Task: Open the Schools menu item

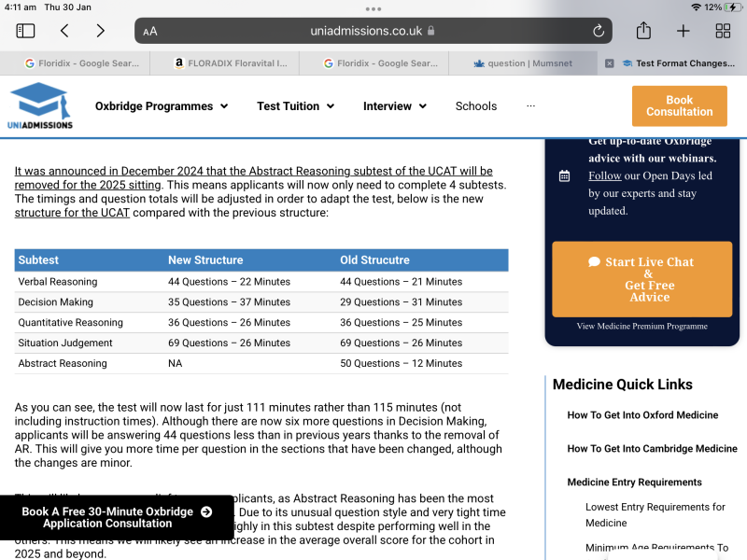Action: [476, 106]
